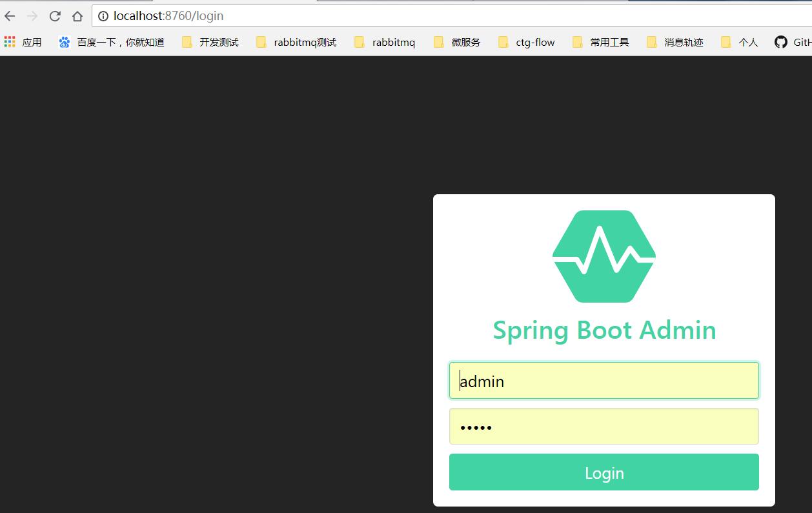
Task: Click the browser back arrow
Action: (10, 16)
